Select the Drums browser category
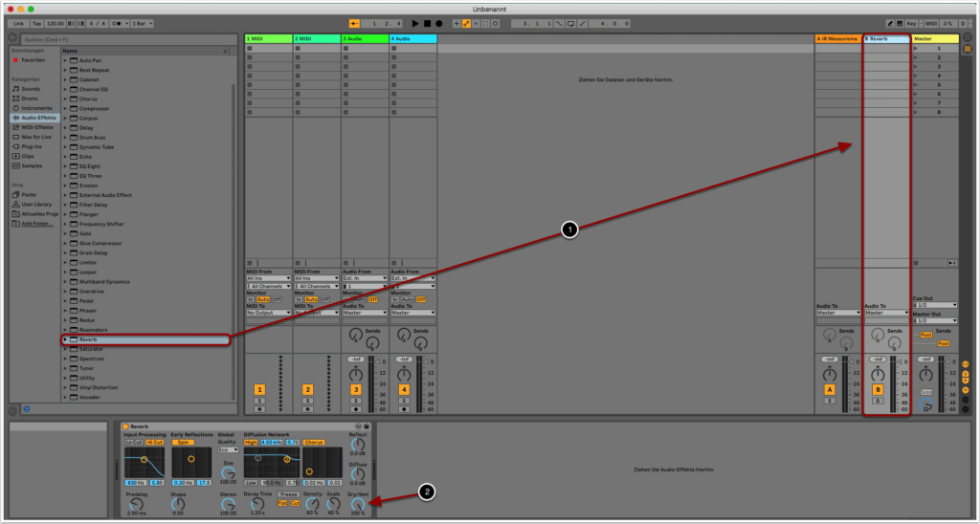The width and height of the screenshot is (980, 524). pos(31,98)
